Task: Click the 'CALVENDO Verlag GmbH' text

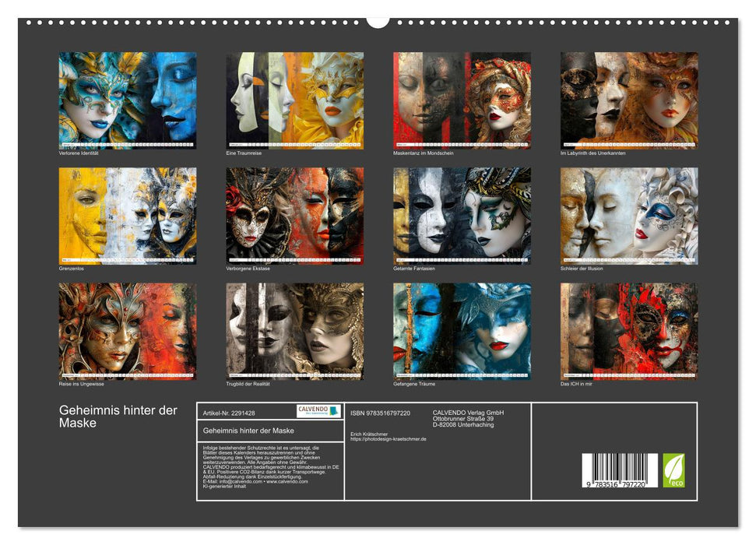Action: point(468,413)
